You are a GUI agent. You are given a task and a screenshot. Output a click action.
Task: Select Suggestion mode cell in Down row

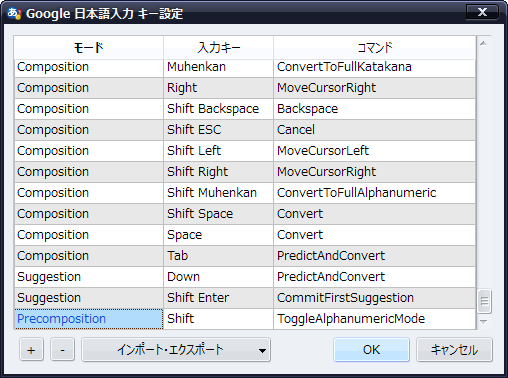[x=89, y=277]
